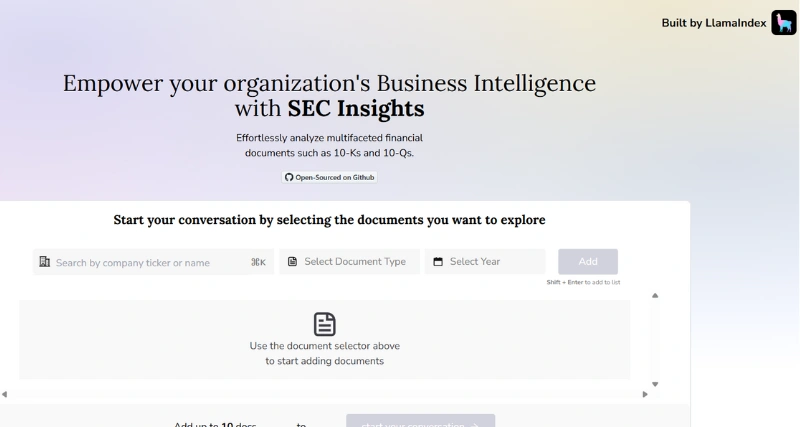The width and height of the screenshot is (800, 427).
Task: Click the SEC Insights heading text
Action: pos(356,108)
